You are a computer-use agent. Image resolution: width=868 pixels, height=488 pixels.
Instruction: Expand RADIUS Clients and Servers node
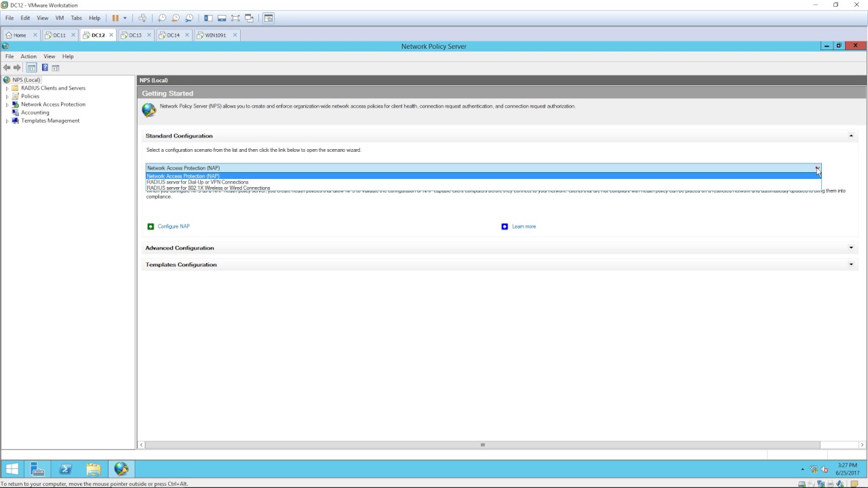(7, 88)
